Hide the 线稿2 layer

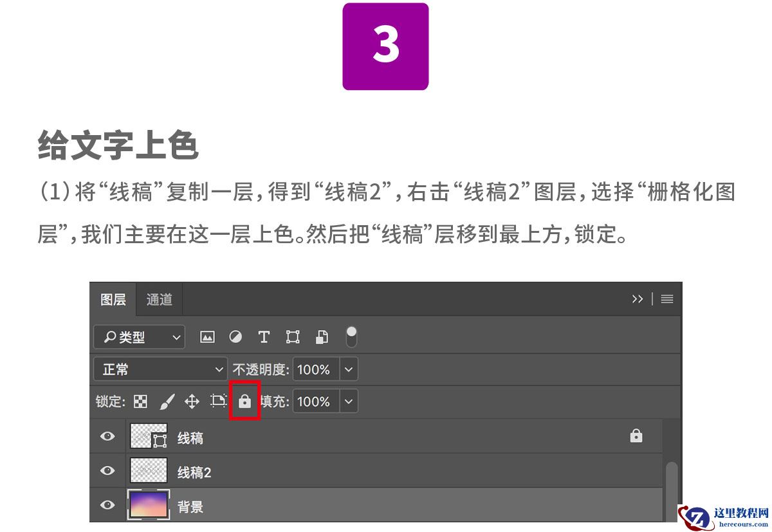click(x=107, y=470)
